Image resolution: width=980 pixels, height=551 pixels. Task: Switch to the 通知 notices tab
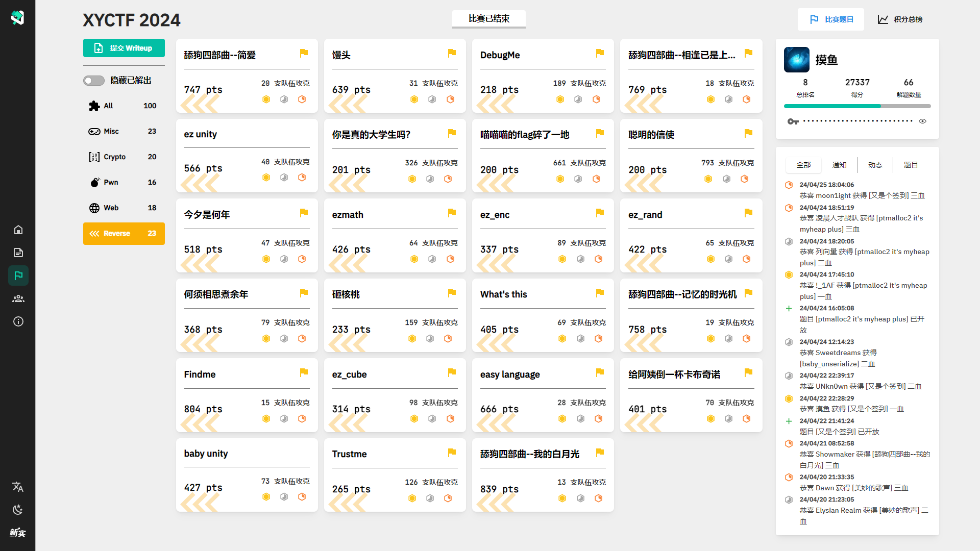click(x=839, y=165)
